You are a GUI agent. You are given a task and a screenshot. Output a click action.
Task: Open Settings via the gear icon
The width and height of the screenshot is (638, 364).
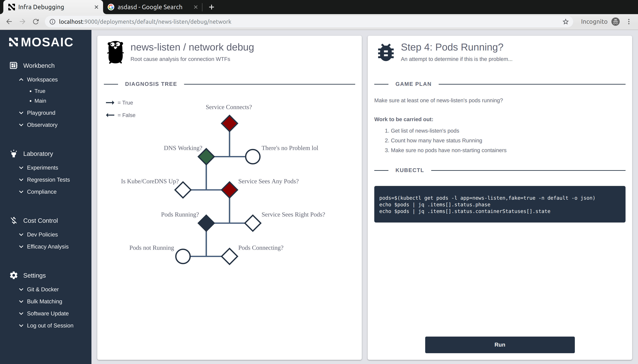pyautogui.click(x=13, y=275)
